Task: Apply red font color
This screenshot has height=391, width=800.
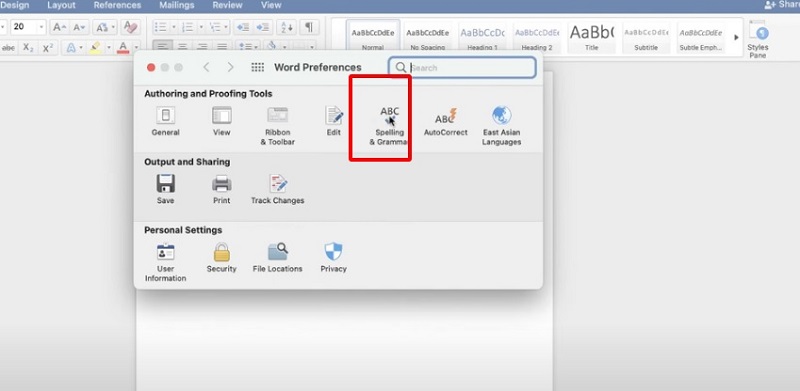Action: click(x=123, y=47)
